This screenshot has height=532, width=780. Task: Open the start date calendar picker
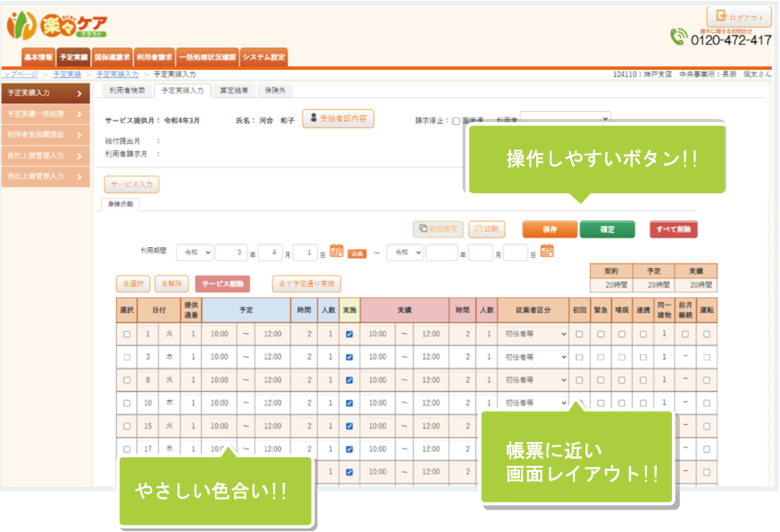(x=336, y=252)
